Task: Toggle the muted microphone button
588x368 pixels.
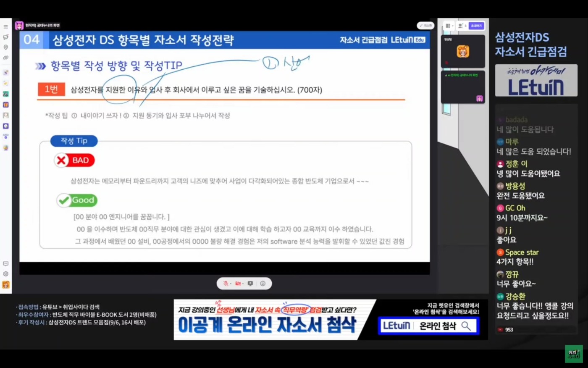Action: point(226,284)
